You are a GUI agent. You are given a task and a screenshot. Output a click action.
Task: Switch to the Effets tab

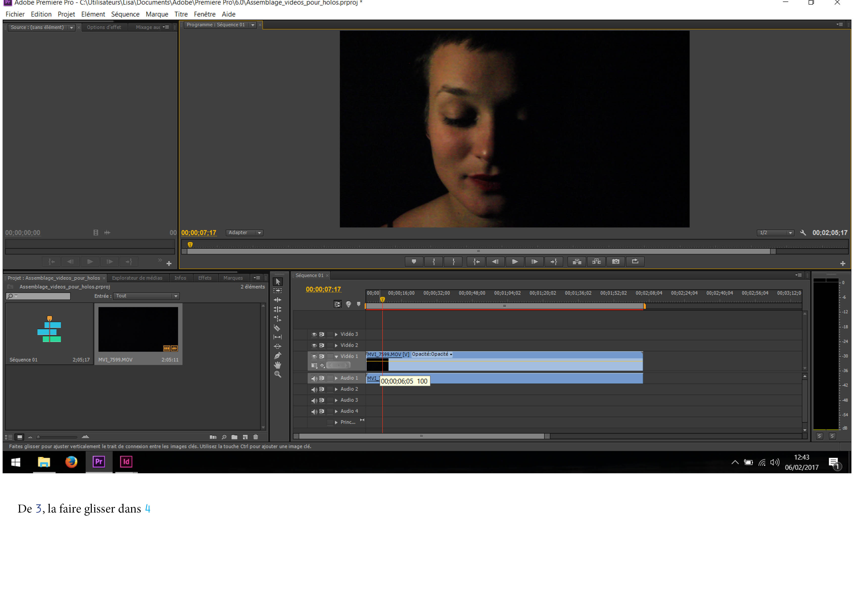pyautogui.click(x=205, y=278)
